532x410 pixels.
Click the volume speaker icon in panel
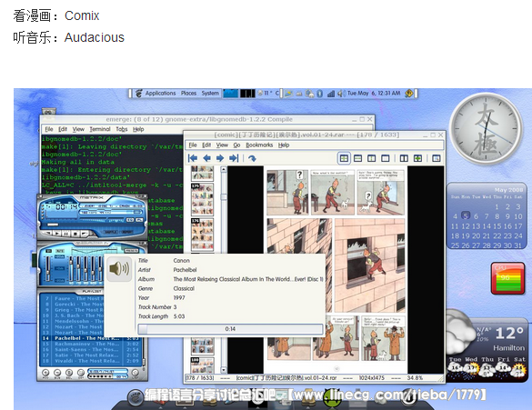pyautogui.click(x=341, y=94)
